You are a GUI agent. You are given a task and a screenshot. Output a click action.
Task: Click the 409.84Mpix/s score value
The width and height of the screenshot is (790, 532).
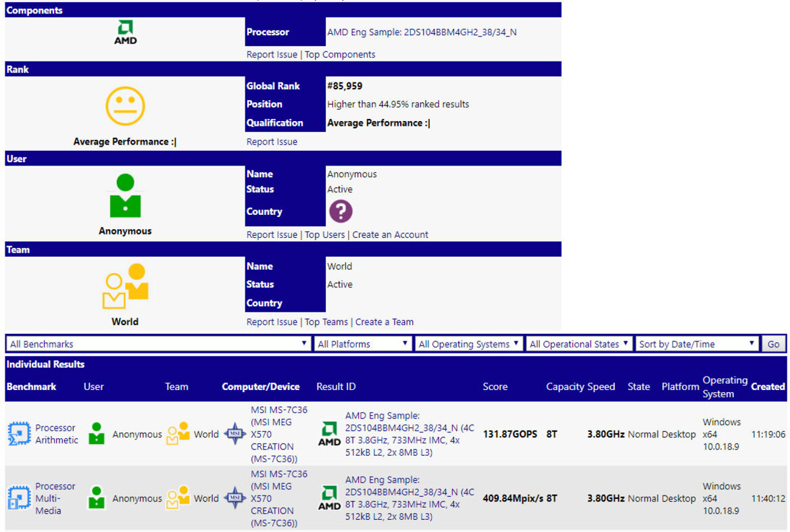coord(513,498)
